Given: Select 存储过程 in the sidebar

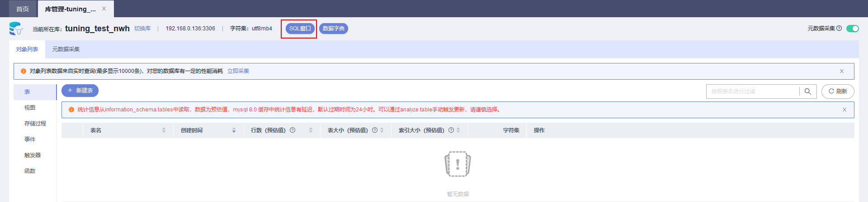Looking at the screenshot, I should click(x=35, y=124).
